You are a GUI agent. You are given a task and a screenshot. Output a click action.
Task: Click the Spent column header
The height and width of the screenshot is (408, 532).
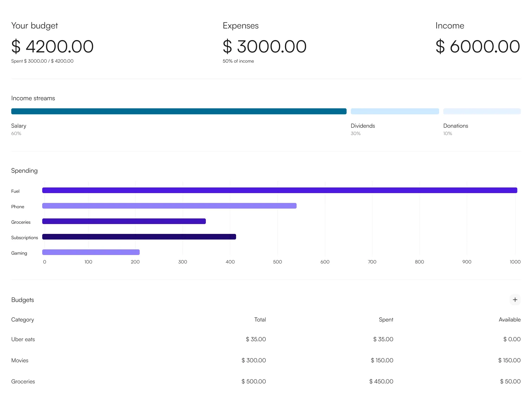pos(386,320)
